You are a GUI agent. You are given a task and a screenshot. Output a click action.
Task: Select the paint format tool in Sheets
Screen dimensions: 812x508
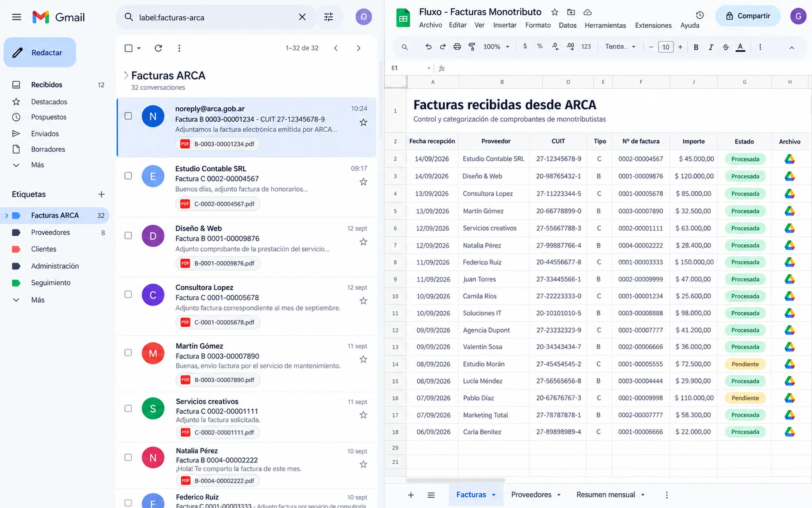[472, 47]
